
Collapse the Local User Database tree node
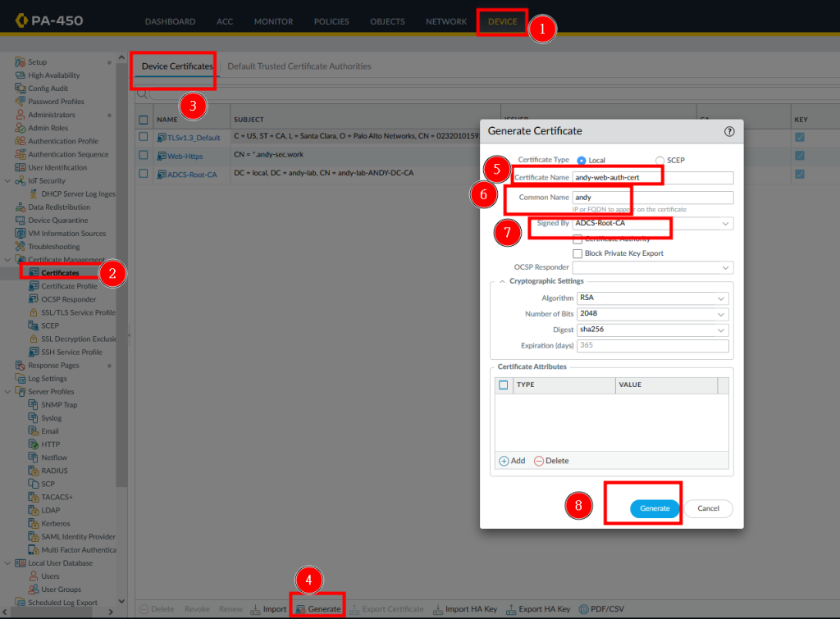(7, 563)
